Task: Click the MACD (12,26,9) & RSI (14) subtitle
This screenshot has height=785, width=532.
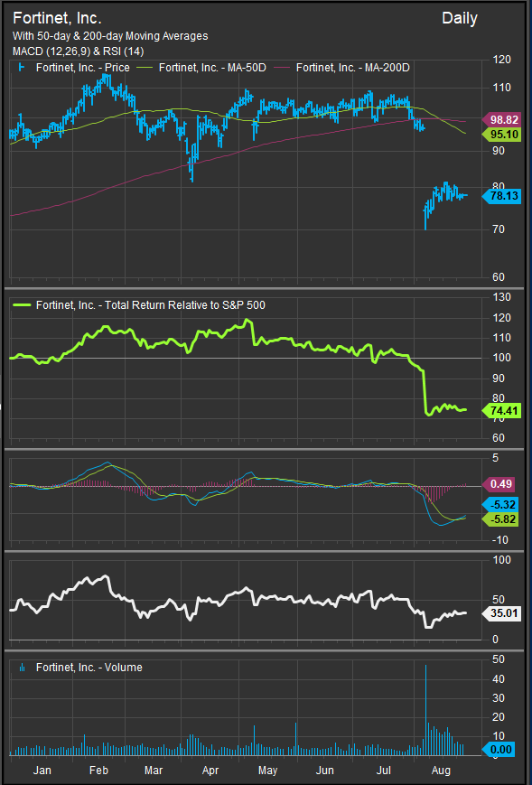Action: point(79,51)
